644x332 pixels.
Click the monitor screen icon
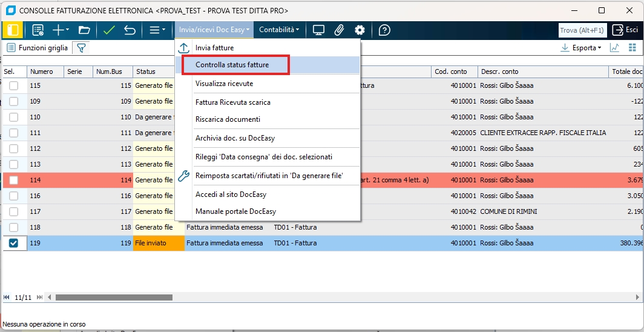318,30
